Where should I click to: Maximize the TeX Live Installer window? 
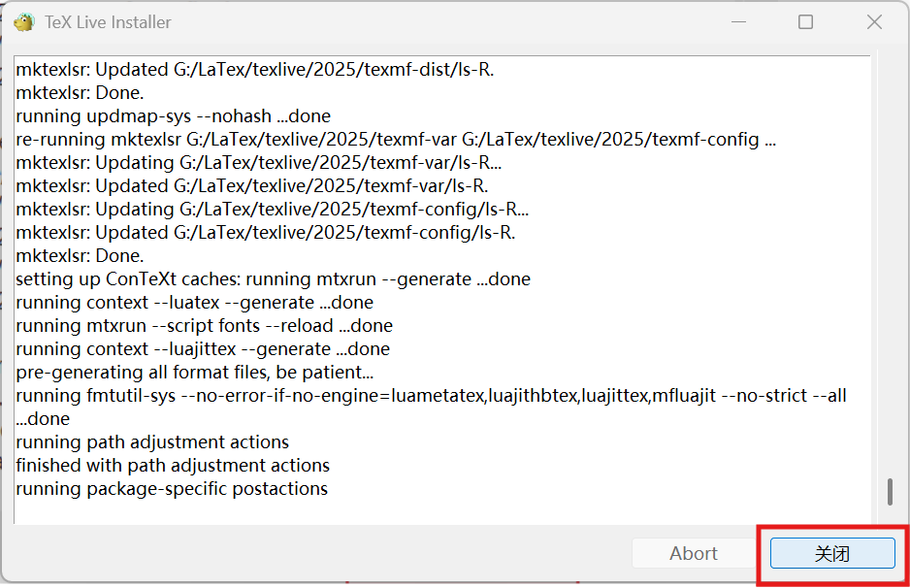coord(805,22)
